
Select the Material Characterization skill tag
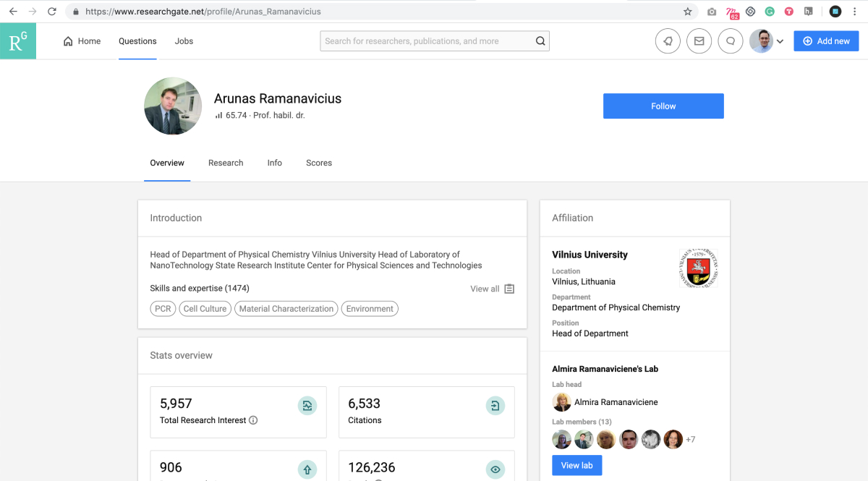click(286, 309)
